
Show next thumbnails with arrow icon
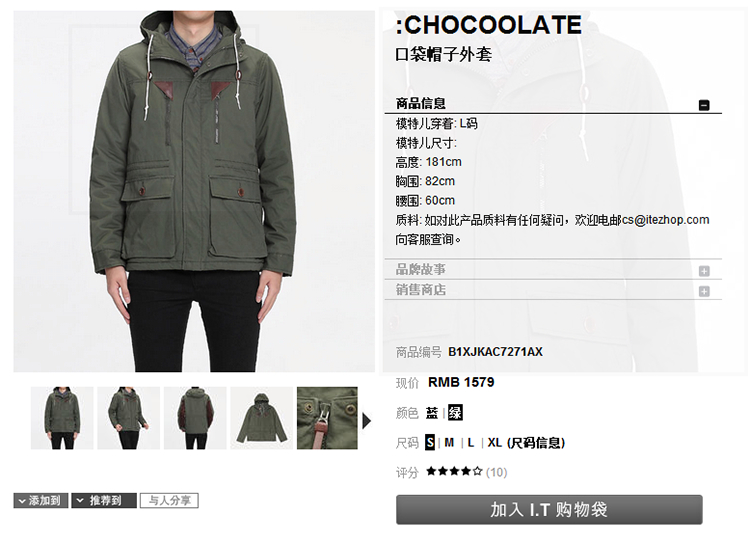[x=366, y=421]
